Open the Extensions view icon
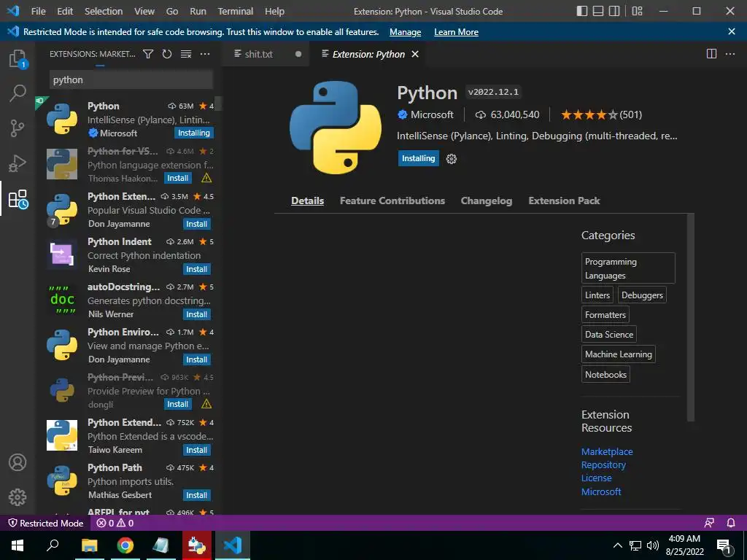Image resolution: width=747 pixels, height=560 pixels. (18, 199)
